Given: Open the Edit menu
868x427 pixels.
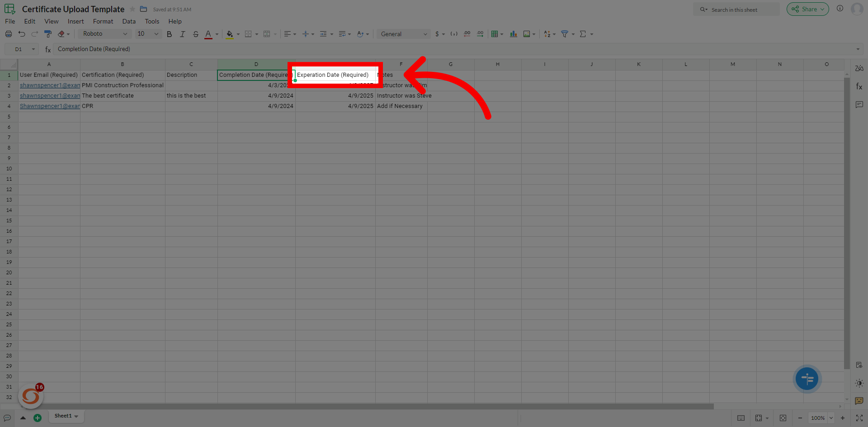Looking at the screenshot, I should (x=30, y=21).
